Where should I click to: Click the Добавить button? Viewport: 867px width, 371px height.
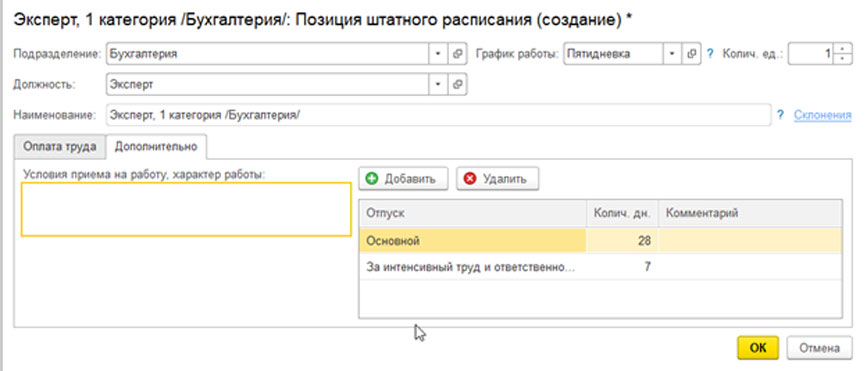click(403, 179)
